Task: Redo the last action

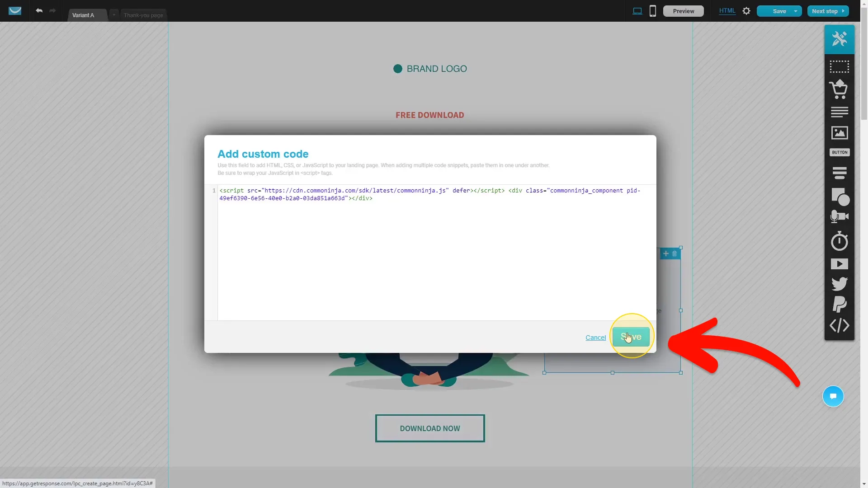Action: tap(52, 10)
